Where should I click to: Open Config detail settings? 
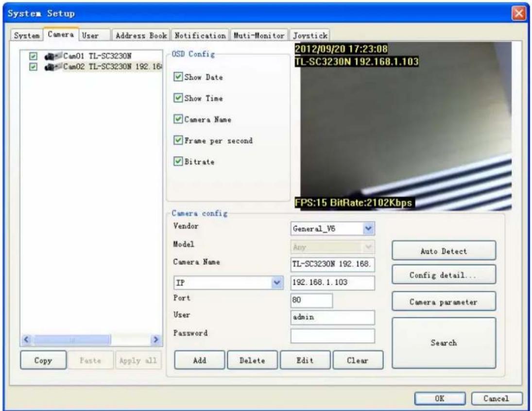click(x=444, y=275)
